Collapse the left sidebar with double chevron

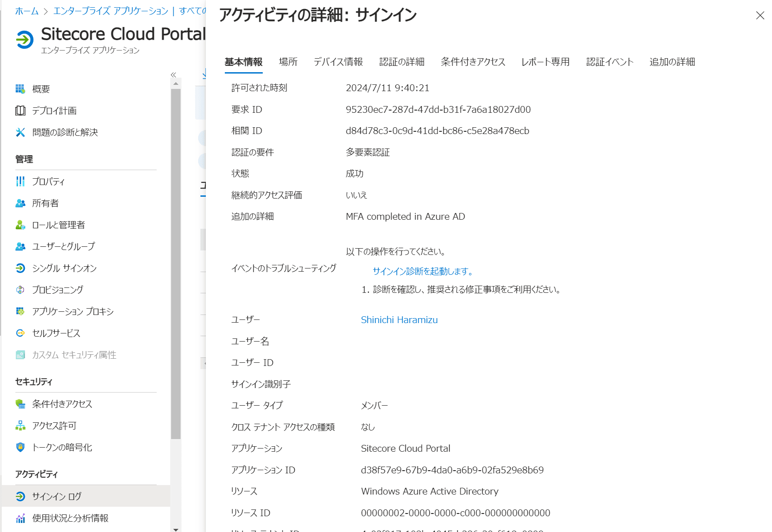pos(173,75)
